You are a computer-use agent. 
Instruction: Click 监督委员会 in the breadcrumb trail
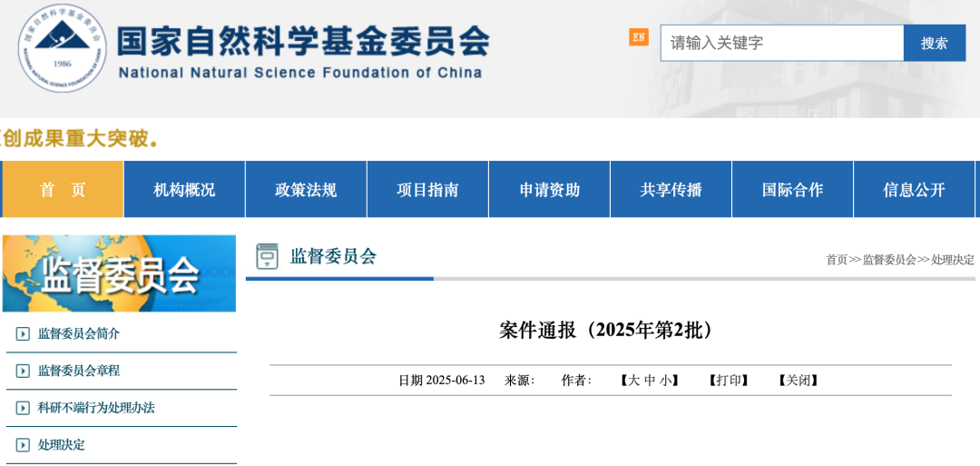(888, 260)
